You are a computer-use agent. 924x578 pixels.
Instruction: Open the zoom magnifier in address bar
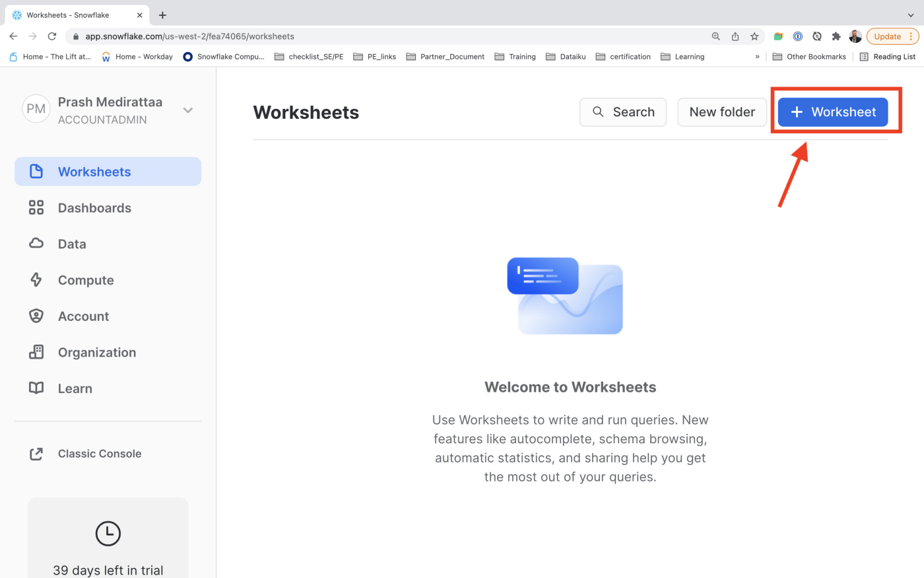715,36
